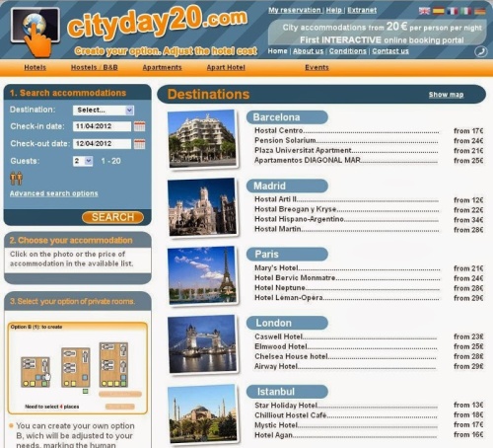Open the Show map link
Screen dimensions: 493x448
tap(446, 95)
